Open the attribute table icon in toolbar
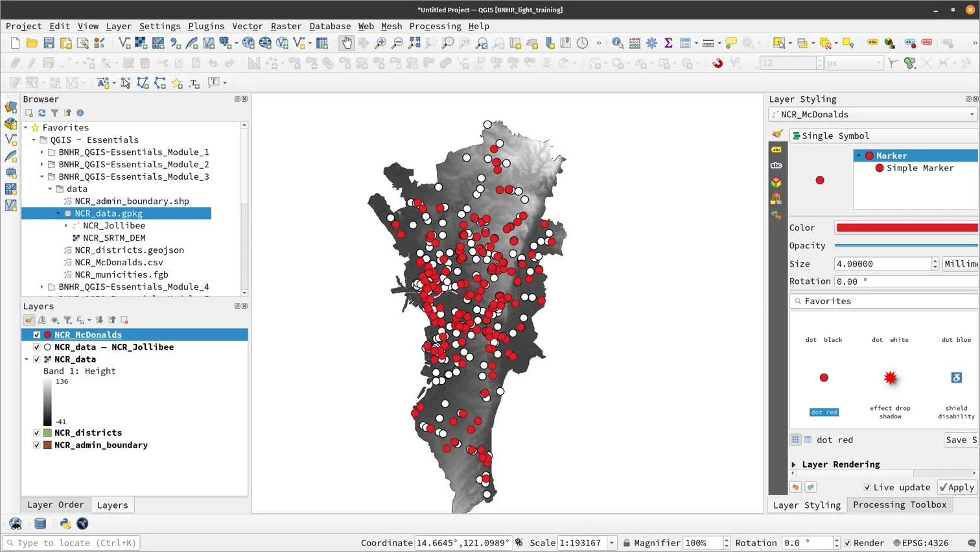 coord(685,43)
